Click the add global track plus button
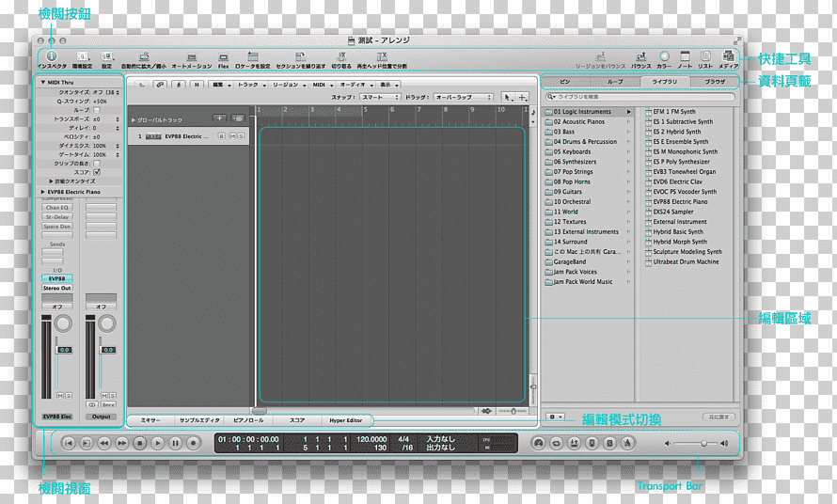The image size is (837, 504). pyautogui.click(x=219, y=118)
